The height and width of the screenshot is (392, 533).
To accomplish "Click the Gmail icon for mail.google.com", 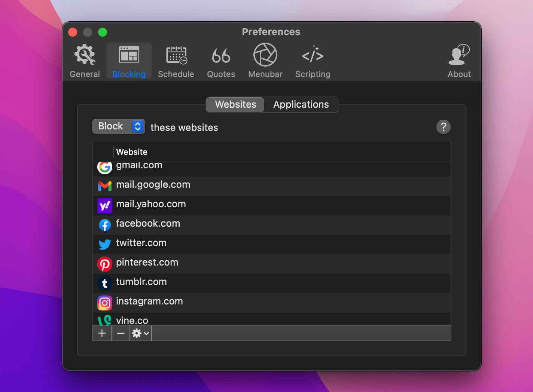I will pyautogui.click(x=105, y=186).
